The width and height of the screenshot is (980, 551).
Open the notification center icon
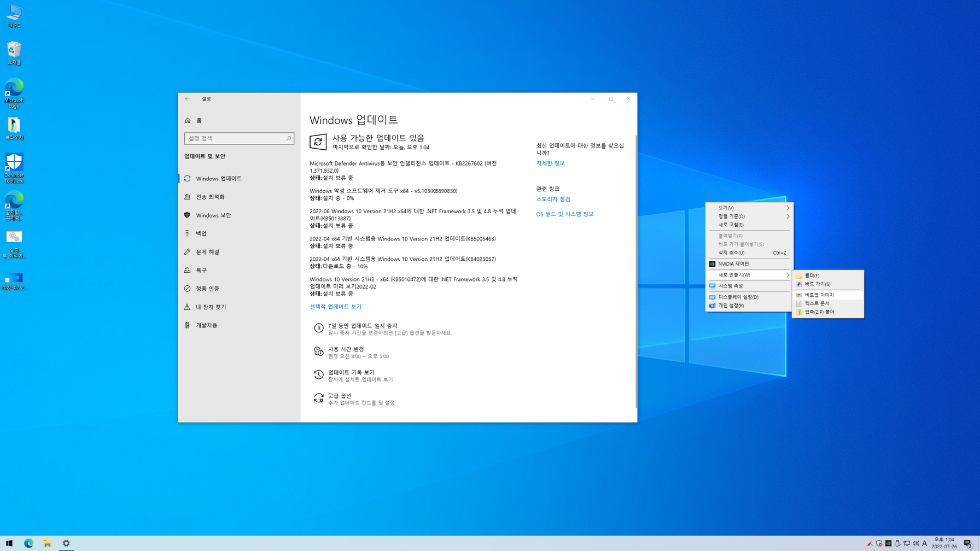(968, 543)
